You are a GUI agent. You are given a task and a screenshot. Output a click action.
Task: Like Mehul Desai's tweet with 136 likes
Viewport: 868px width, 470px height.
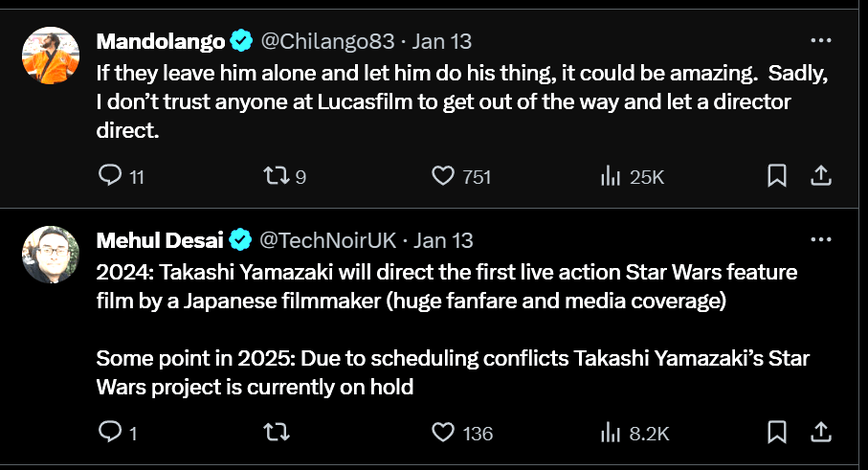(x=442, y=433)
